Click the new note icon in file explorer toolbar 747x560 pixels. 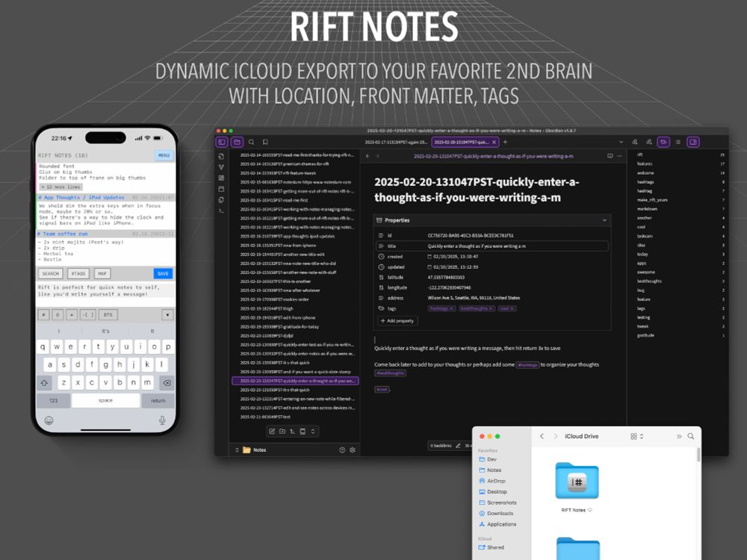(272, 432)
